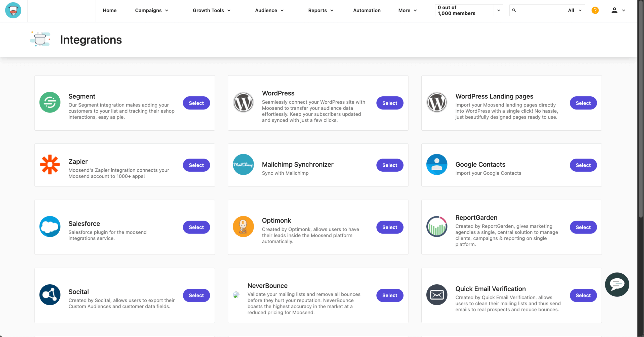644x337 pixels.
Task: Click the Mailchimp Synchronizer logo
Action: click(x=243, y=164)
